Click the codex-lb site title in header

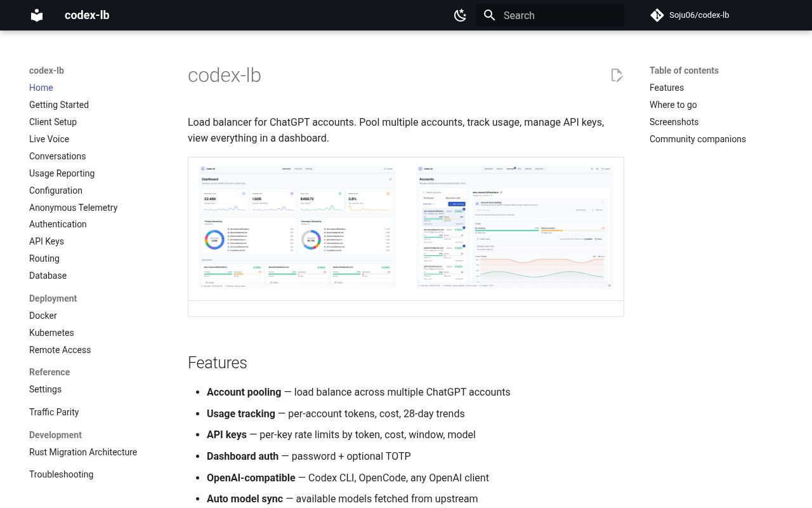coord(87,15)
